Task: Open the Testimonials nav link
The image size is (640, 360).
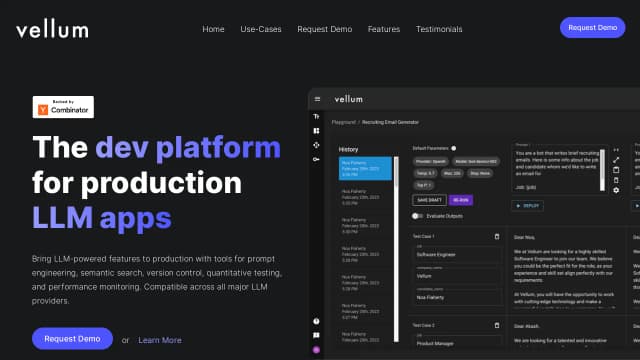Action: [x=439, y=29]
